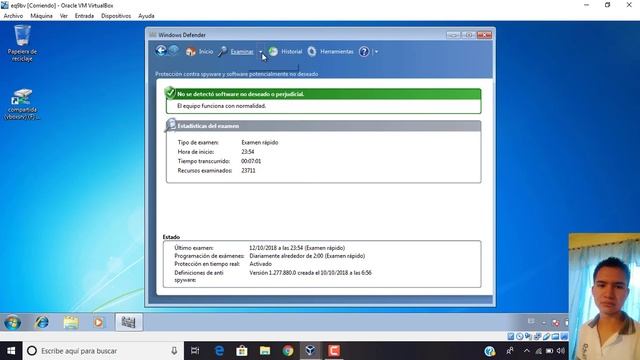
Task: Open Herramientas settings
Action: [x=331, y=51]
